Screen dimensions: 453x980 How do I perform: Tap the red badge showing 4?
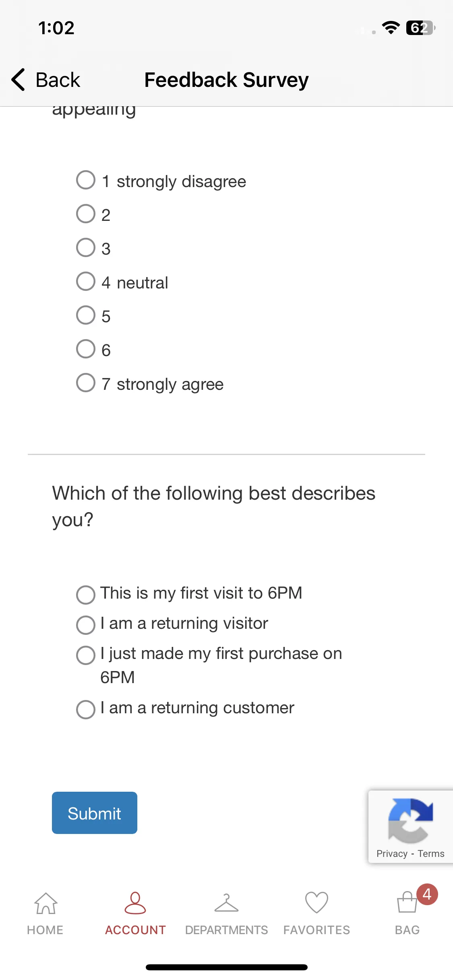[x=427, y=894]
